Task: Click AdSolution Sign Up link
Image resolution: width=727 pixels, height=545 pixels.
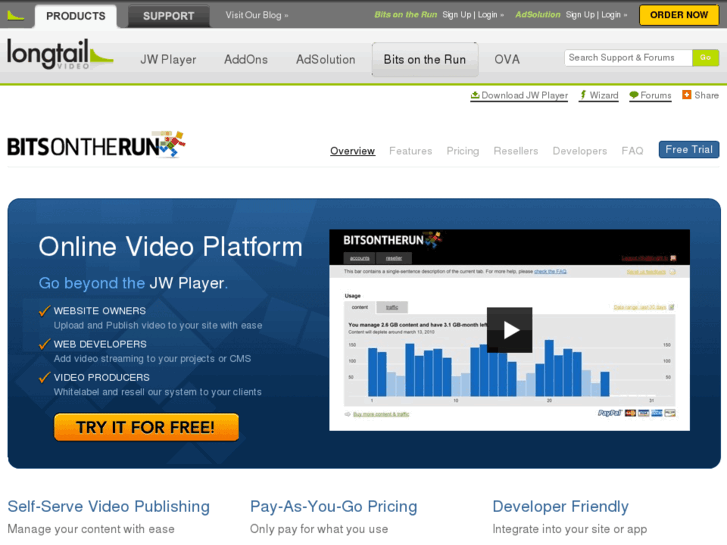Action: (580, 15)
